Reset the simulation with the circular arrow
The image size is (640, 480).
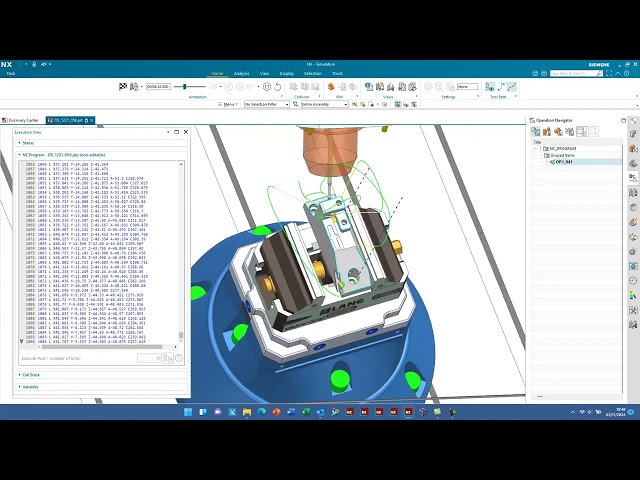pyautogui.click(x=278, y=87)
